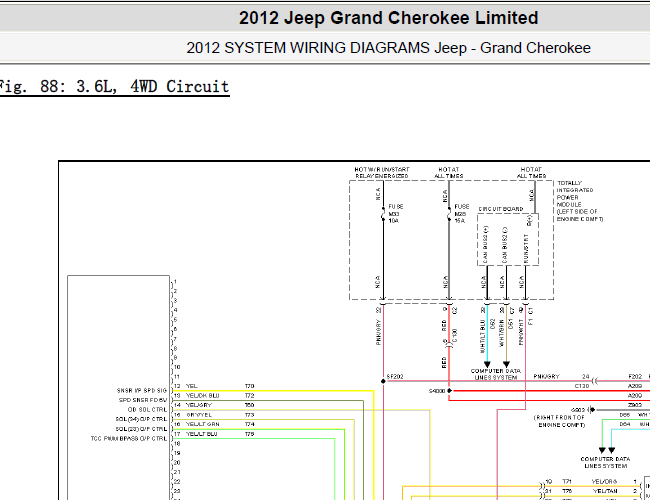Click the WHT/BRN wire label
The height and width of the screenshot is (500, 650).
point(502,333)
